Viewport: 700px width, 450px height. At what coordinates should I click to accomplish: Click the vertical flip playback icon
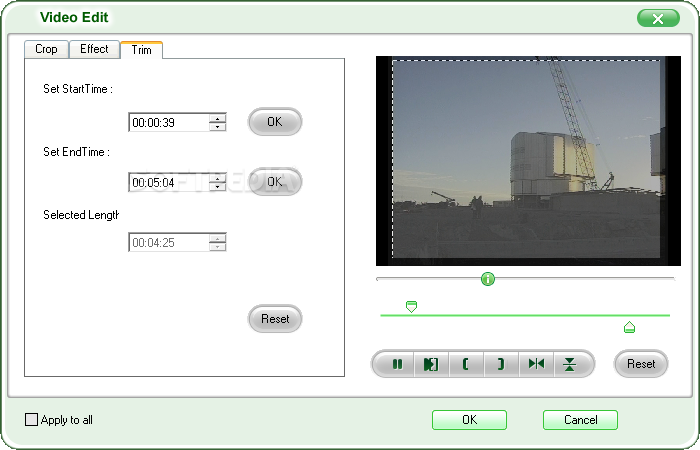tap(570, 364)
